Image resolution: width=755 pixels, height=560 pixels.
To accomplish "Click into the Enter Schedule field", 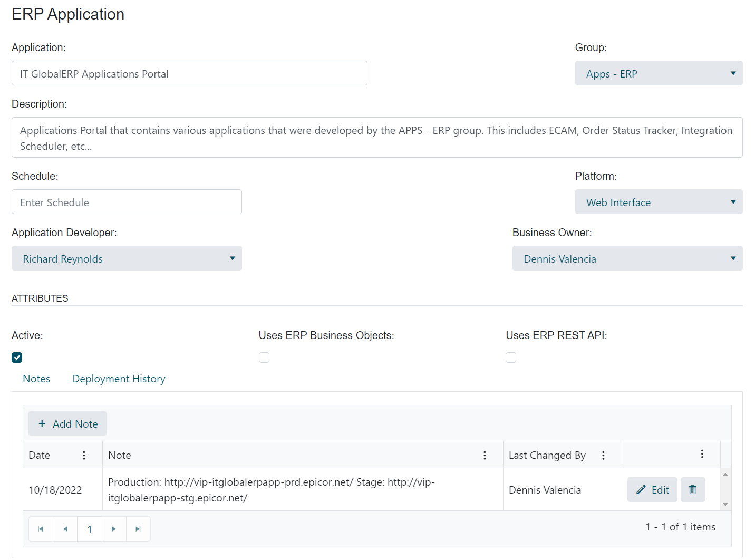I will tap(127, 202).
